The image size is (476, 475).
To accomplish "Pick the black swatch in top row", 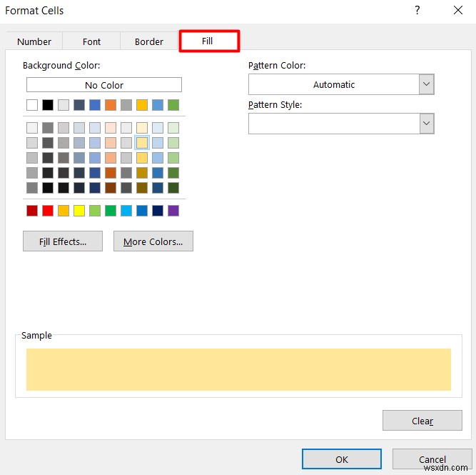I will click(48, 105).
